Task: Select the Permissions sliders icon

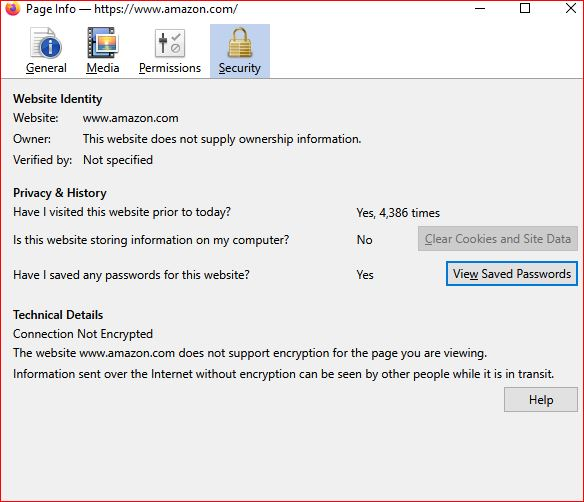Action: point(170,43)
